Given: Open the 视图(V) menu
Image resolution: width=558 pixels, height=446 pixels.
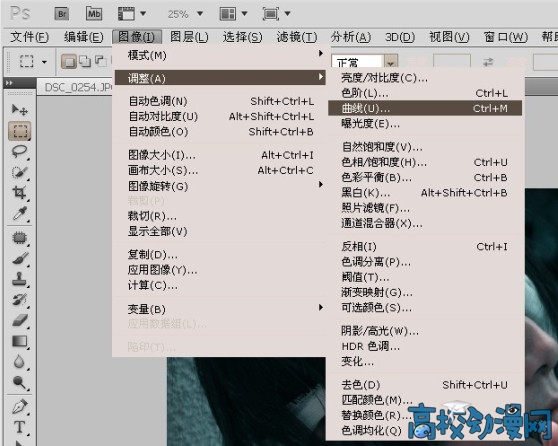Looking at the screenshot, I should pos(449,37).
